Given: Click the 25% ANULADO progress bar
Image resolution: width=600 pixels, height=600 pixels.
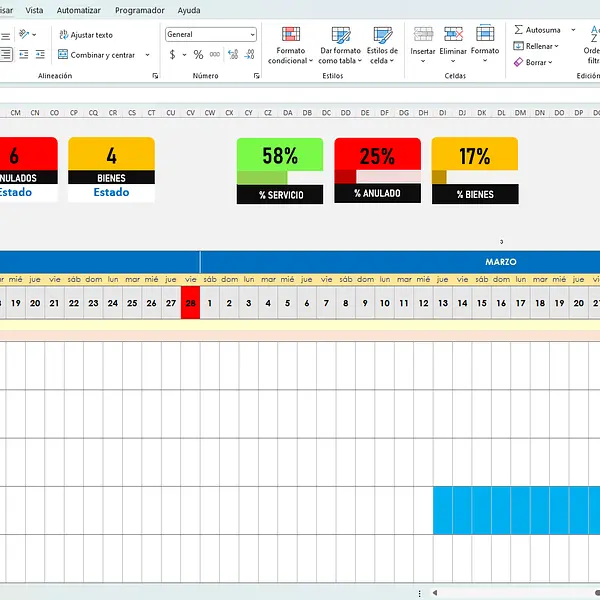Looking at the screenshot, I should coord(377,177).
